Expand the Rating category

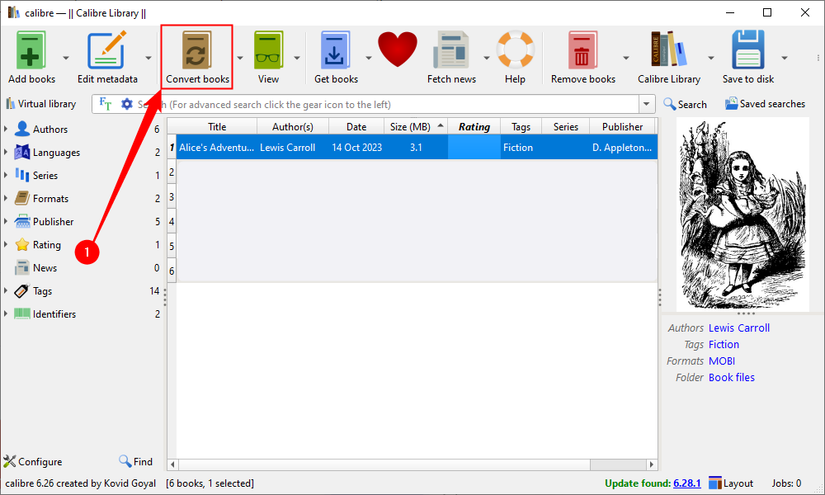click(6, 244)
